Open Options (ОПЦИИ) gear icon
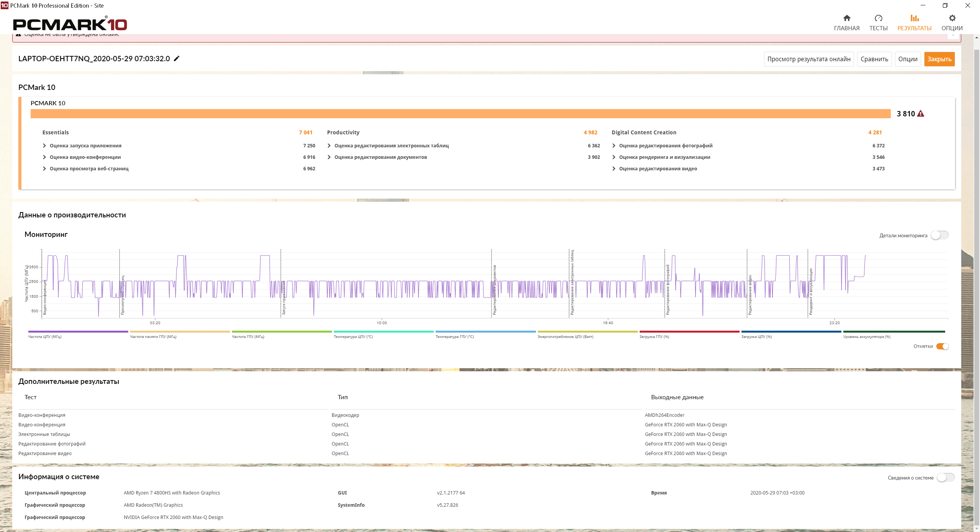The width and height of the screenshot is (980, 532). (x=952, y=18)
